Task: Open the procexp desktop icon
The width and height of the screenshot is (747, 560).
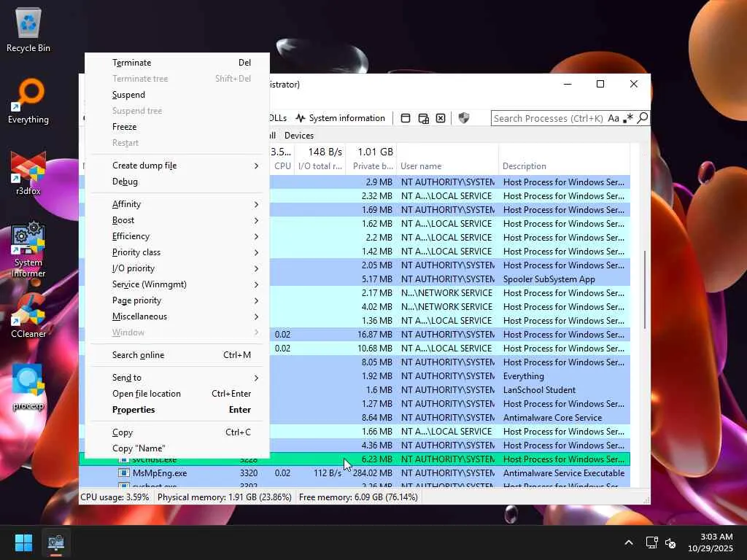Action: (x=28, y=388)
